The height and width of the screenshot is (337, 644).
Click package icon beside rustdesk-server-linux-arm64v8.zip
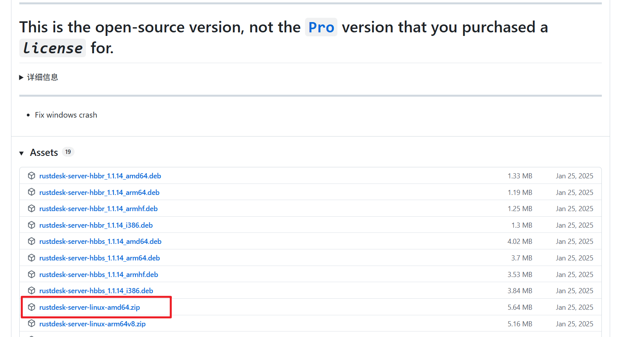[32, 324]
